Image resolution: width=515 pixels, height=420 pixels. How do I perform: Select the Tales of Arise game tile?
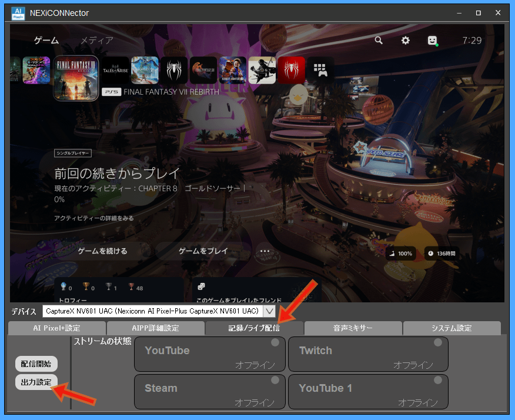coord(115,70)
